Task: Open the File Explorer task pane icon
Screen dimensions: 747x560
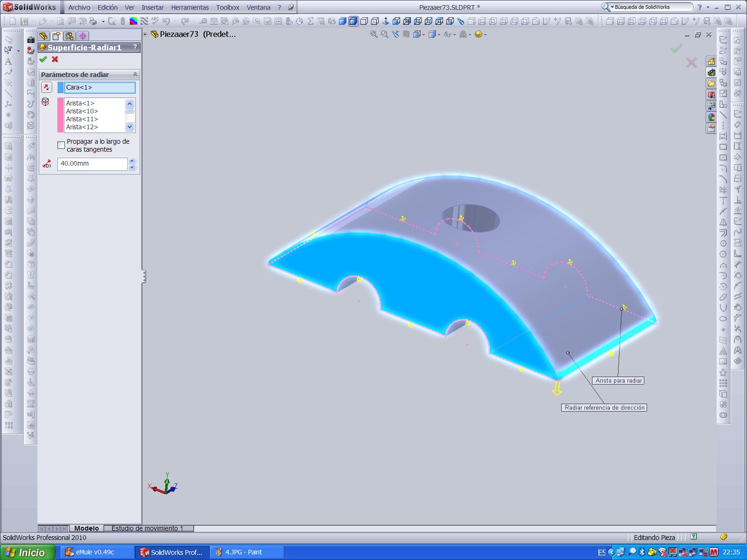Action: coord(711,84)
